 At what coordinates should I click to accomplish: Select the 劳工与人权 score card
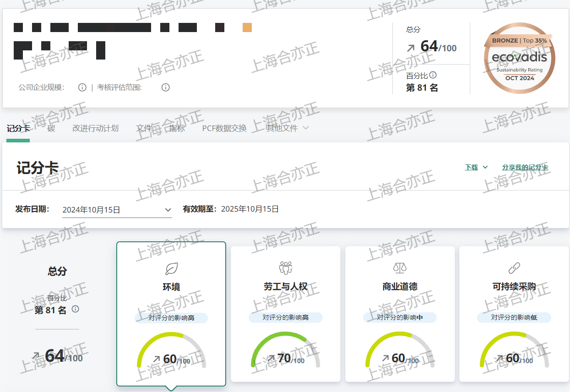pos(285,314)
